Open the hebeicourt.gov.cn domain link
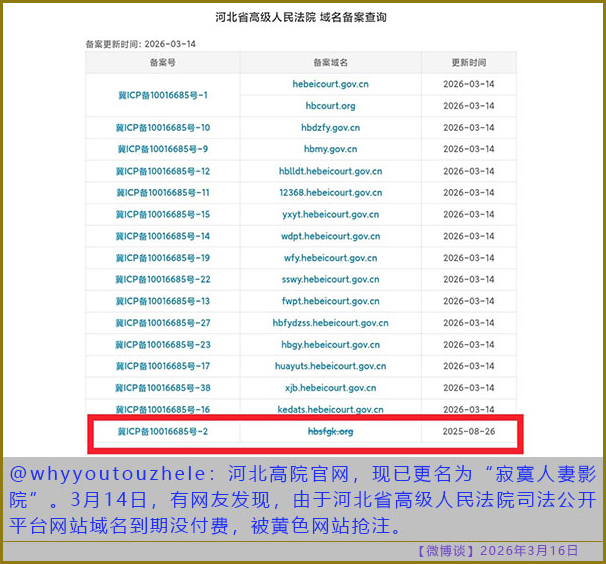This screenshot has width=606, height=564. click(x=330, y=84)
